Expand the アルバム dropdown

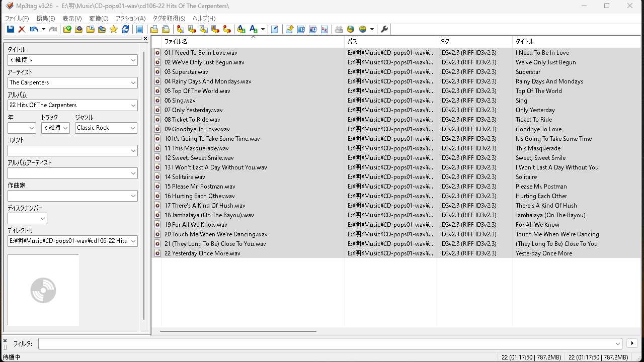click(x=133, y=105)
